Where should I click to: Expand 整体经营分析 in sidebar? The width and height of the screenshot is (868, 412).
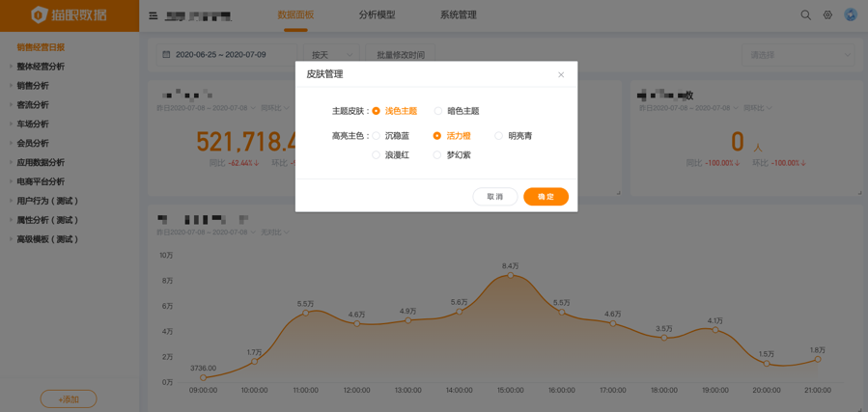pos(41,67)
